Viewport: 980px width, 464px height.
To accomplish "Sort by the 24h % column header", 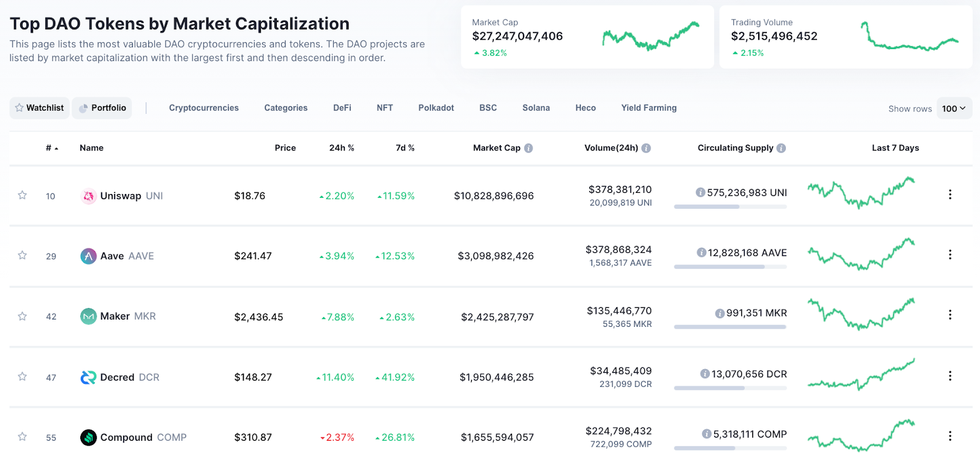I will pos(342,148).
